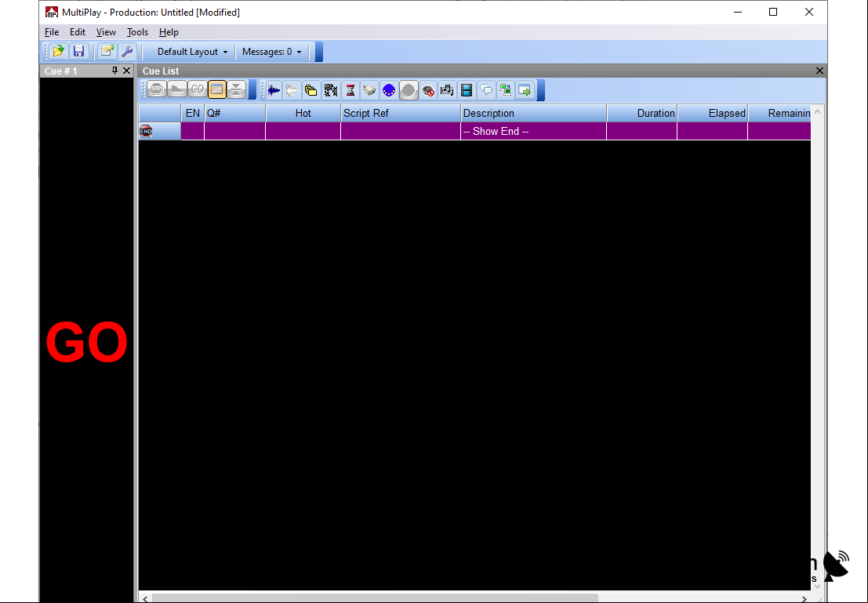
Task: Add an audio cue with blue waveform icon
Action: (274, 89)
